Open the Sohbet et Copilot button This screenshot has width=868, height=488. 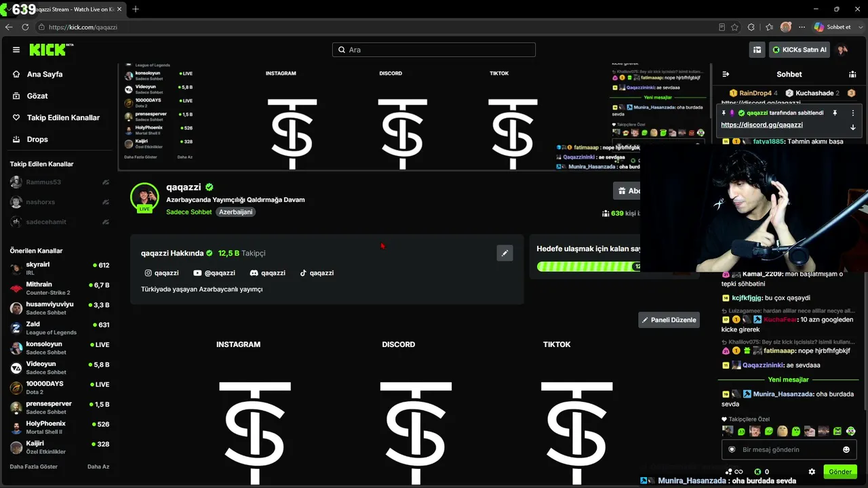pyautogui.click(x=832, y=27)
